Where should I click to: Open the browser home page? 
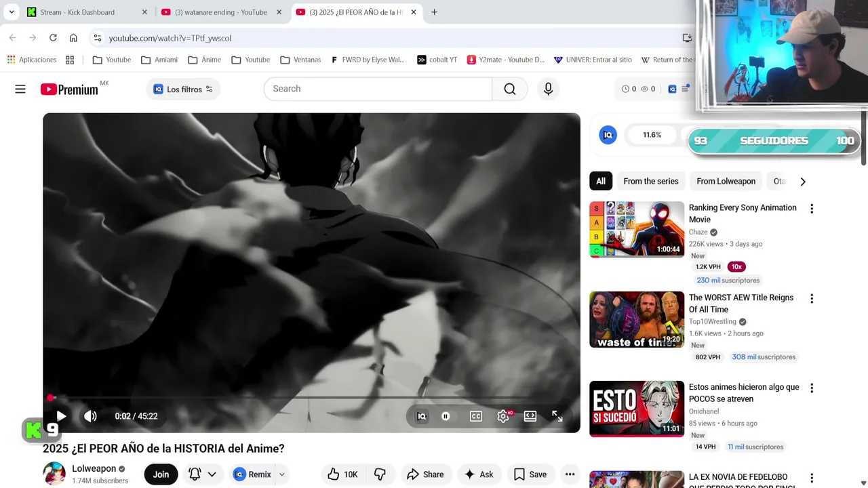pyautogui.click(x=73, y=38)
